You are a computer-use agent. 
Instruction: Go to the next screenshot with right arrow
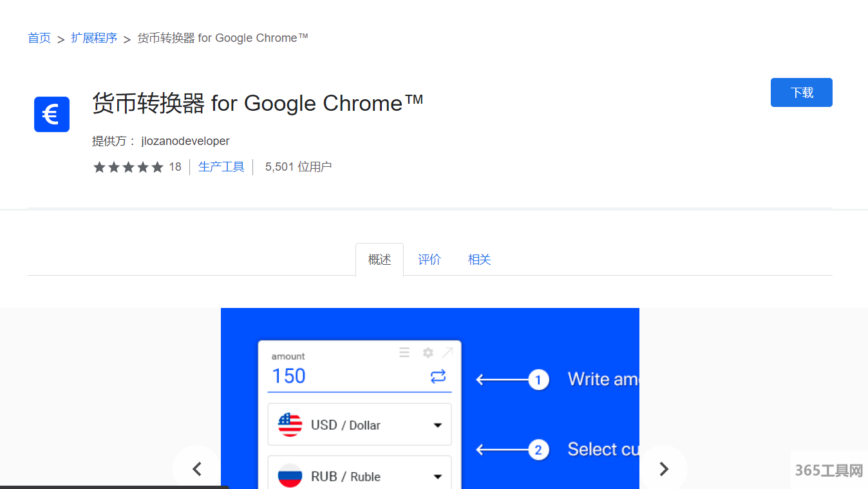coord(663,469)
